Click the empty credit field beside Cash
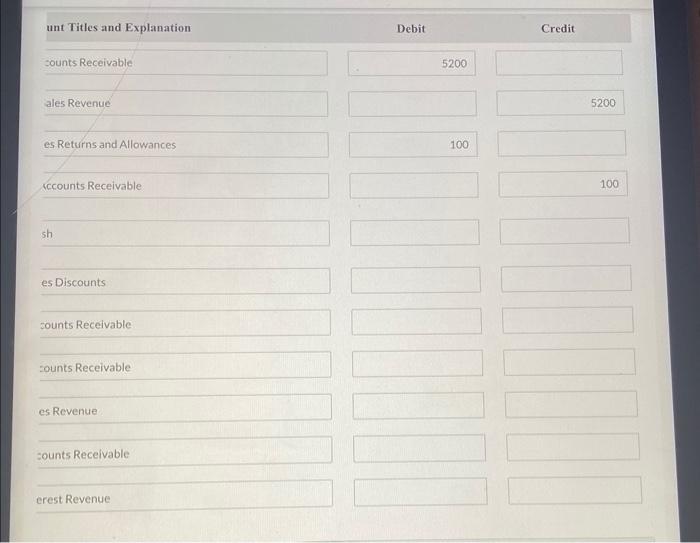Screen dimensions: 700x543 [x=565, y=231]
